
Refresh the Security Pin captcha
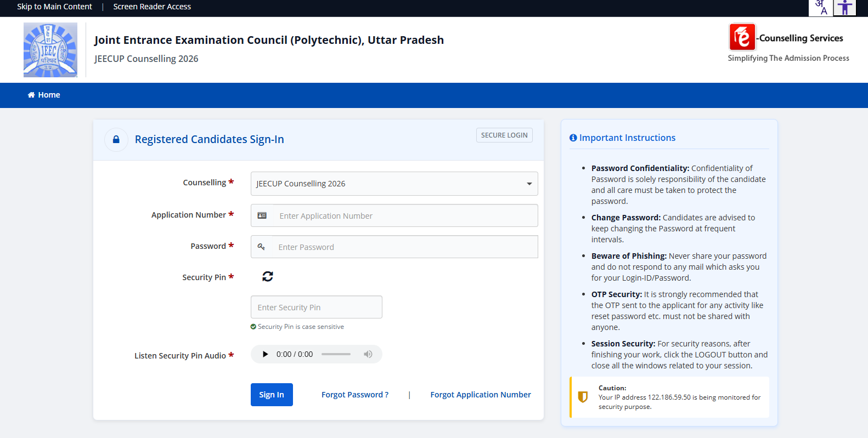268,276
